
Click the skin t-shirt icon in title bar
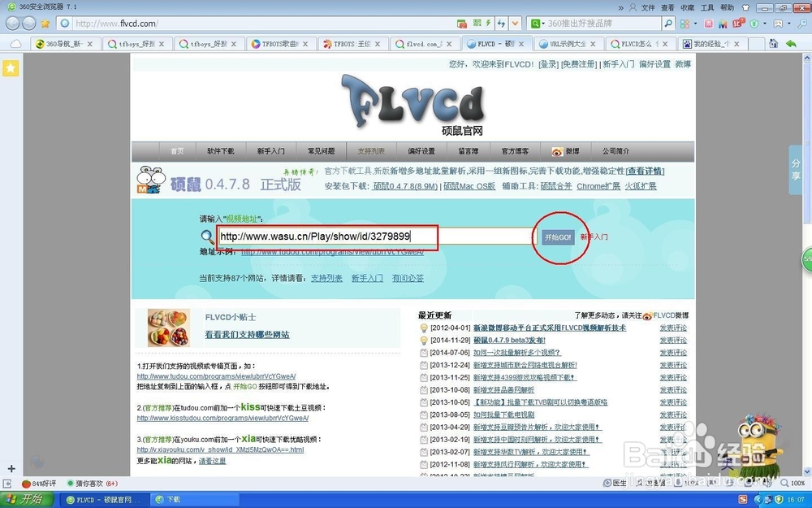tap(745, 7)
